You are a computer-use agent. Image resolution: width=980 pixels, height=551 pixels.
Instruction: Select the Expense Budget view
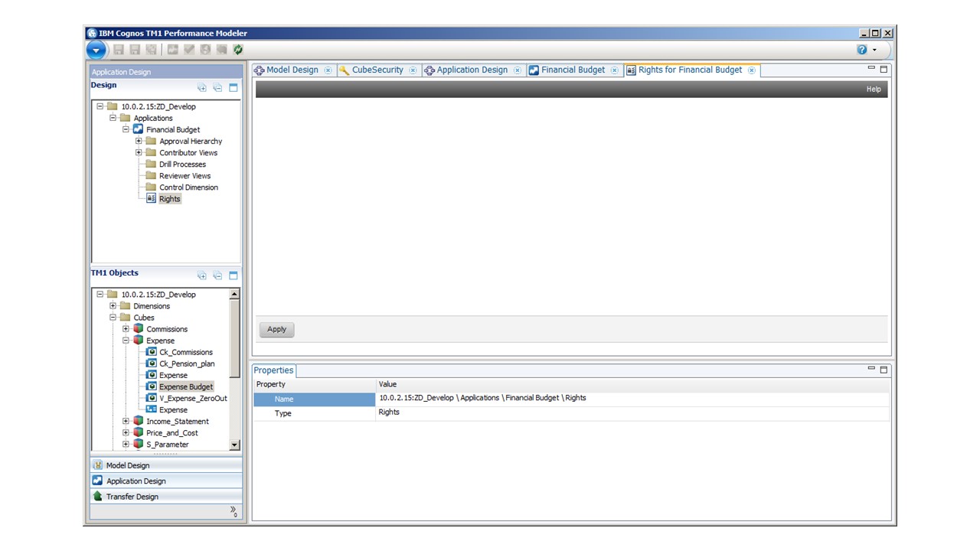click(186, 387)
